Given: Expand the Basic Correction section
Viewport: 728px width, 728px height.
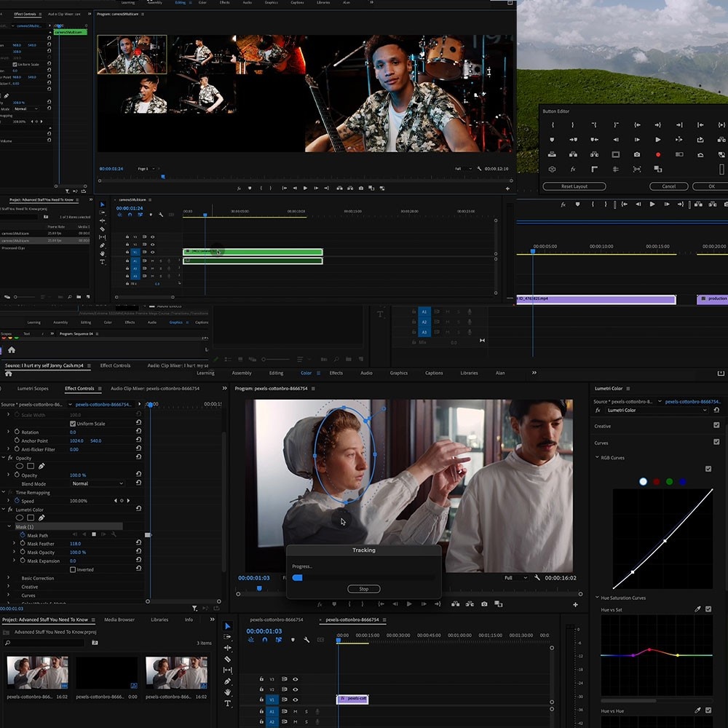Looking at the screenshot, I should [x=9, y=578].
